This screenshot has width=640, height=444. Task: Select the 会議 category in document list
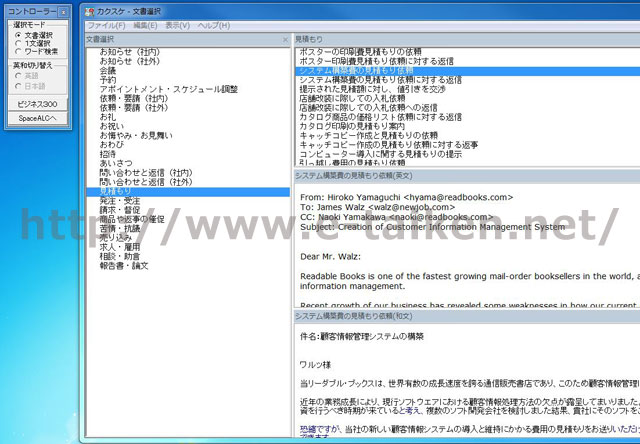pyautogui.click(x=108, y=71)
